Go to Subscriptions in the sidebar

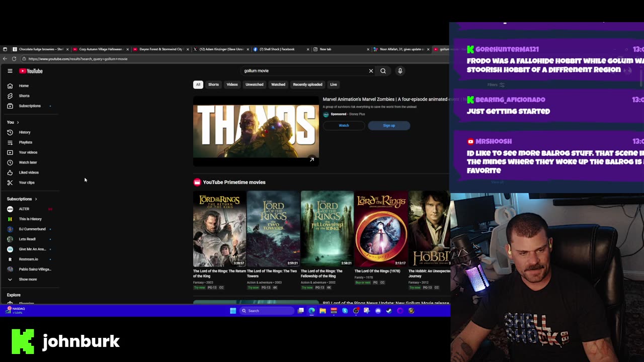pos(30,106)
